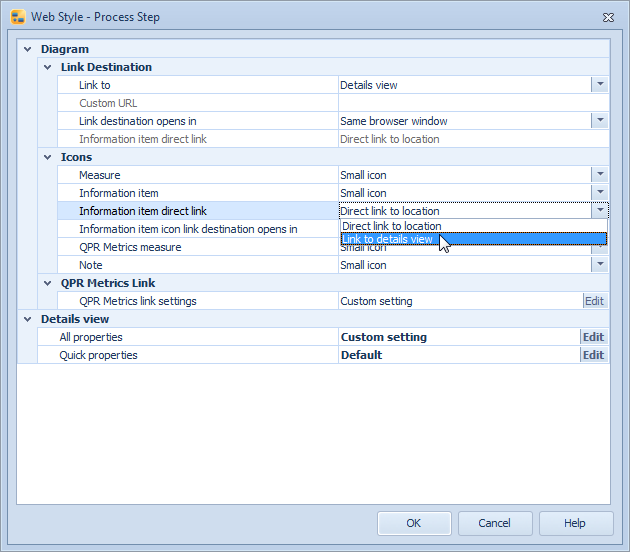
Task: Collapse the Icons group
Action: coord(47,157)
